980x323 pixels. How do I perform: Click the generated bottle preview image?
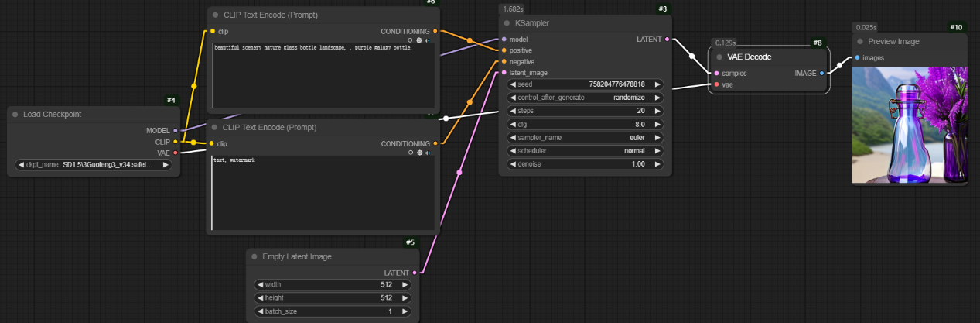click(x=909, y=125)
